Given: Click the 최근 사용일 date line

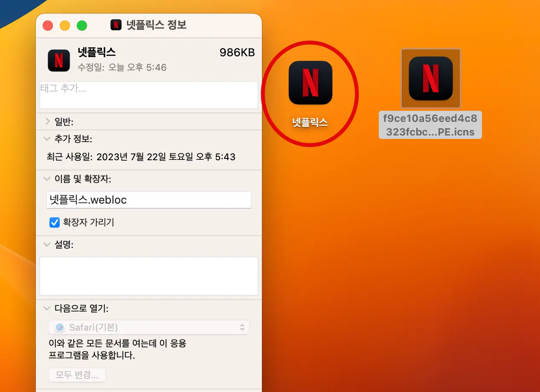Looking at the screenshot, I should click(141, 157).
